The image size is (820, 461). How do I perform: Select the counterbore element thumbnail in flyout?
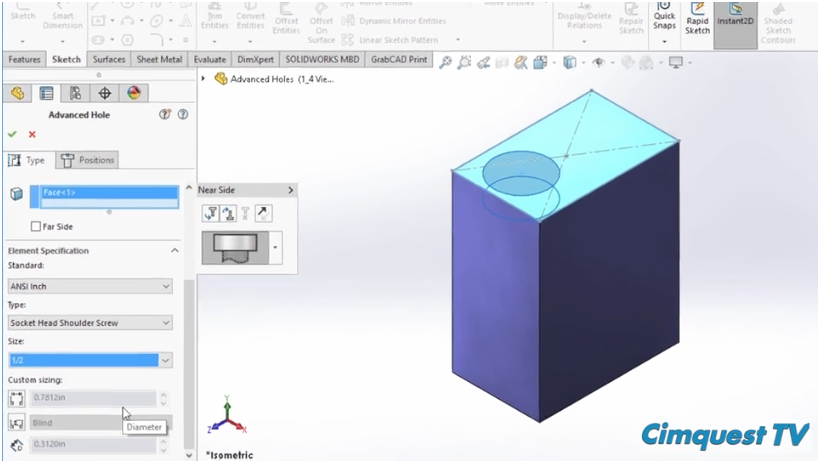click(x=235, y=248)
